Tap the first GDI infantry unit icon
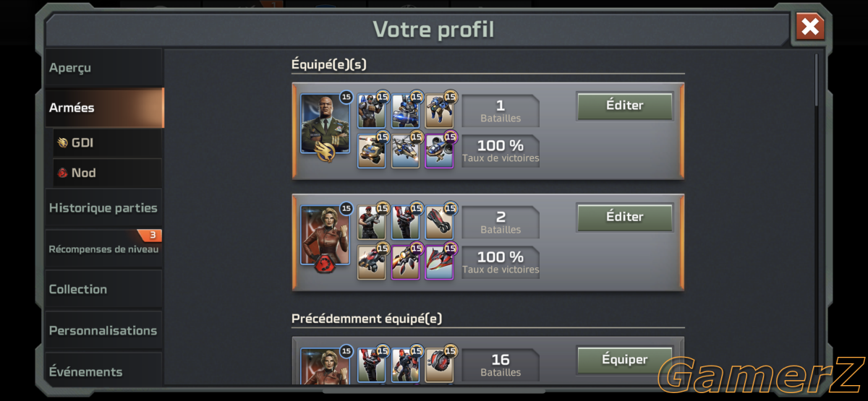This screenshot has height=401, width=868. tap(372, 111)
